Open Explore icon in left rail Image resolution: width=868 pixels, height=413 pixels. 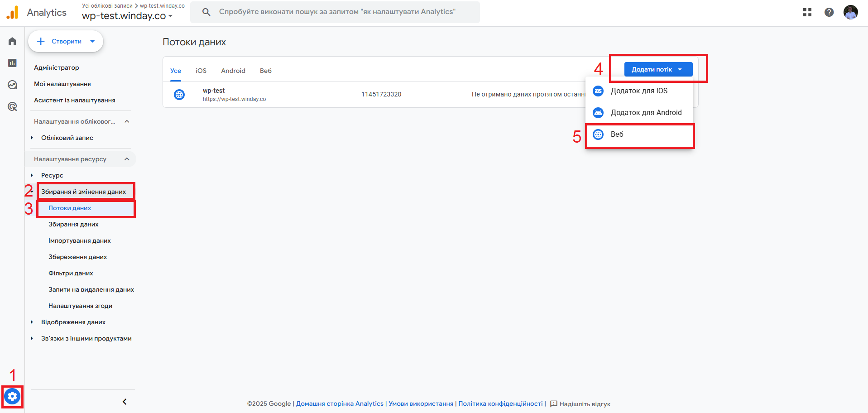12,85
